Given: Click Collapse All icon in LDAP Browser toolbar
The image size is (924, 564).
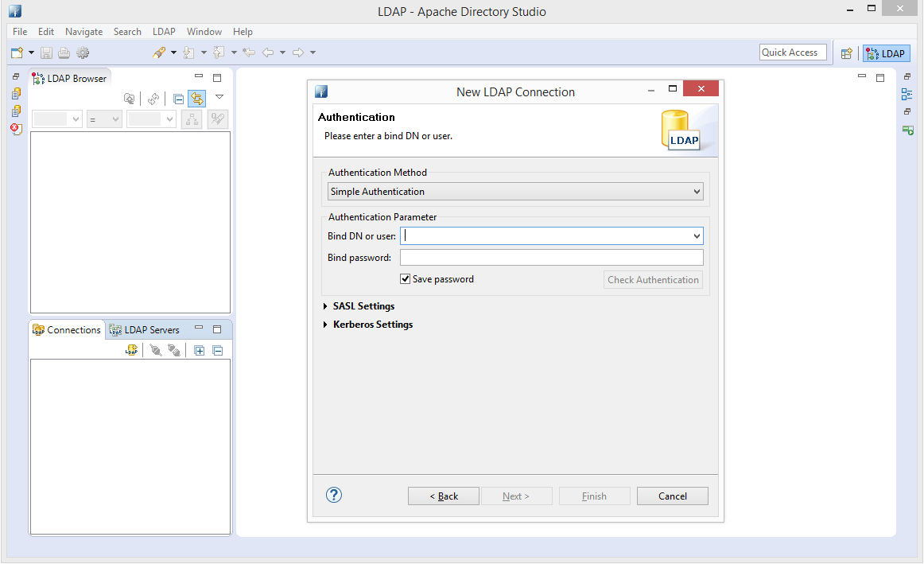Looking at the screenshot, I should 178,99.
